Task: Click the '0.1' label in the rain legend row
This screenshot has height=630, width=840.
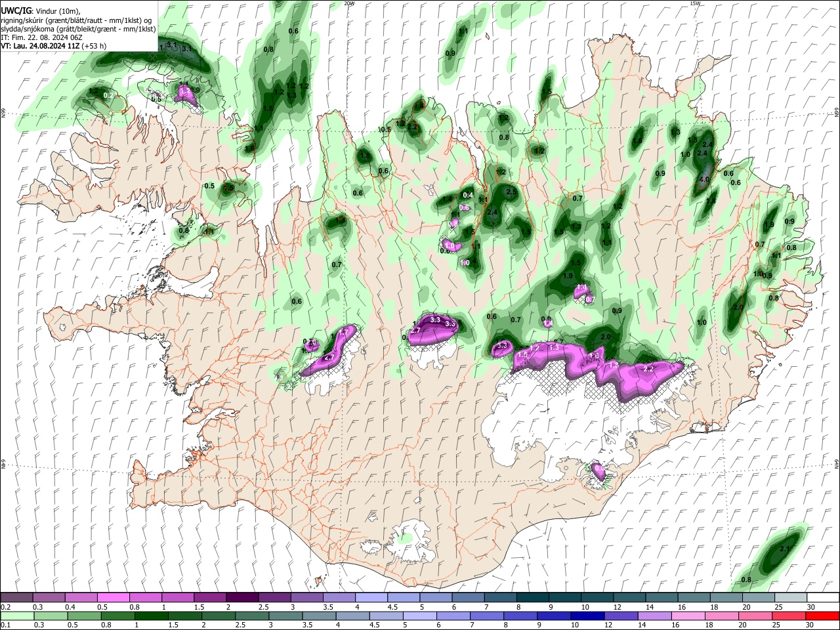Action: (x=5, y=625)
